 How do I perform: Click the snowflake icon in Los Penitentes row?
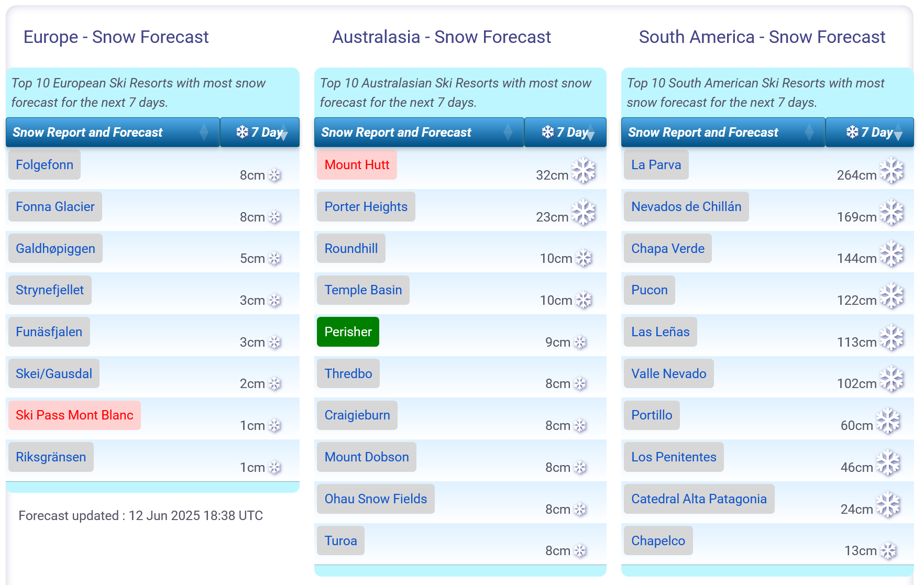[888, 463]
